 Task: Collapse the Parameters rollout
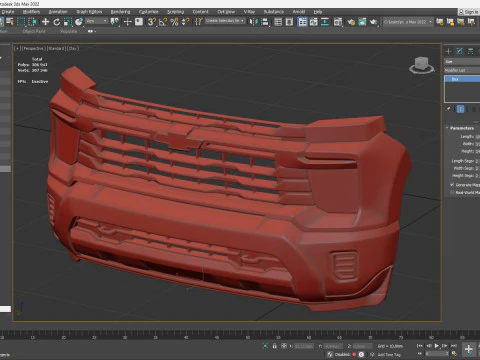click(461, 128)
